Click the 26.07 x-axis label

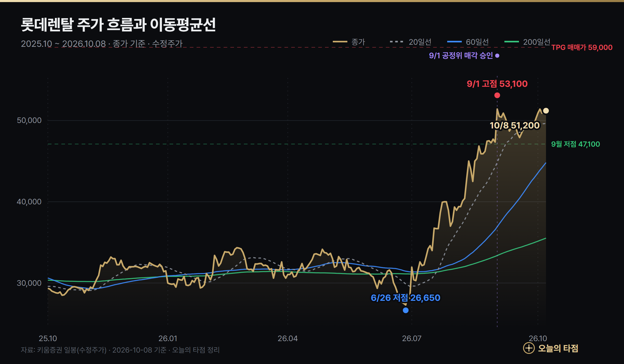coord(412,339)
